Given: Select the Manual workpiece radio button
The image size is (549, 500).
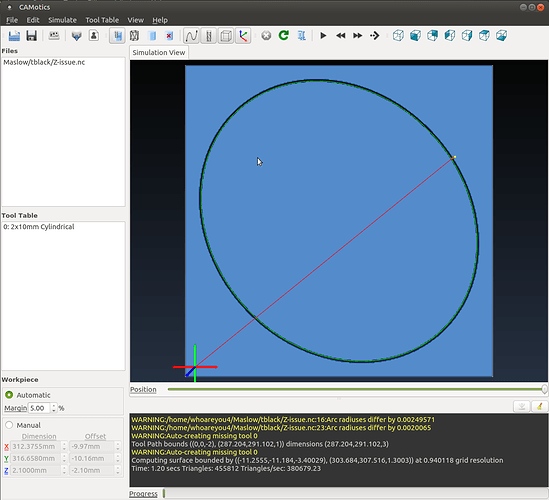Looking at the screenshot, I should pyautogui.click(x=9, y=425).
